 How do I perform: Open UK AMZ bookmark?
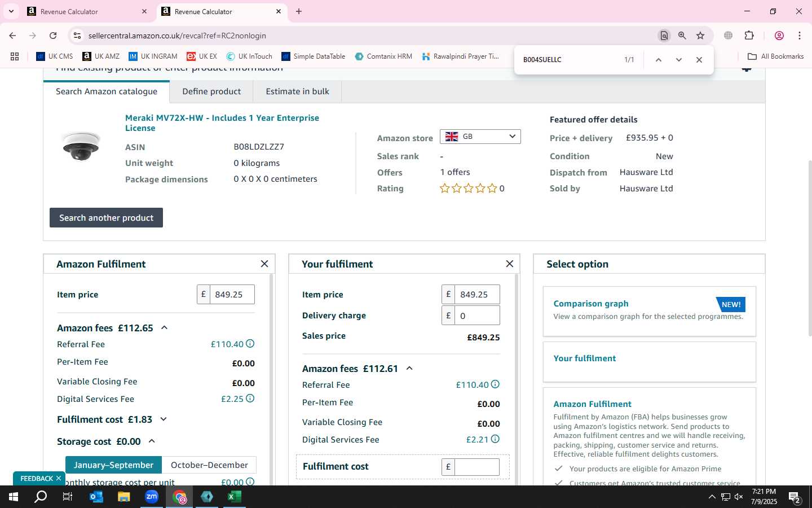point(101,56)
